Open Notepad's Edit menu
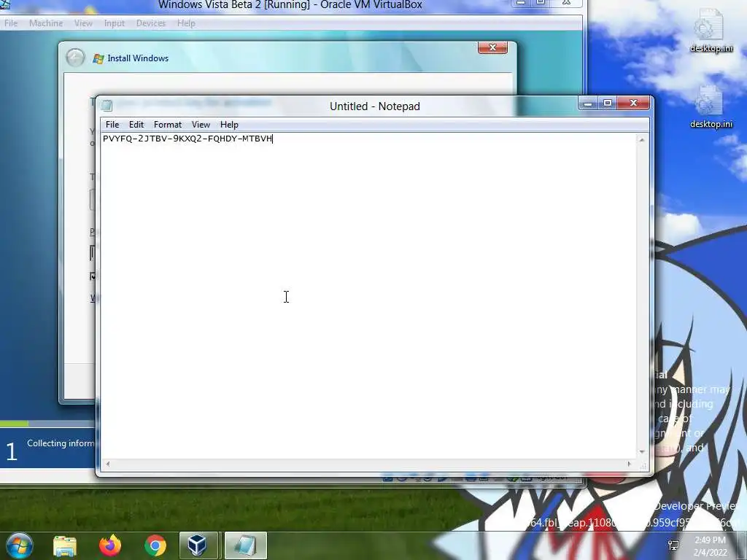747x560 pixels. pyautogui.click(x=136, y=125)
